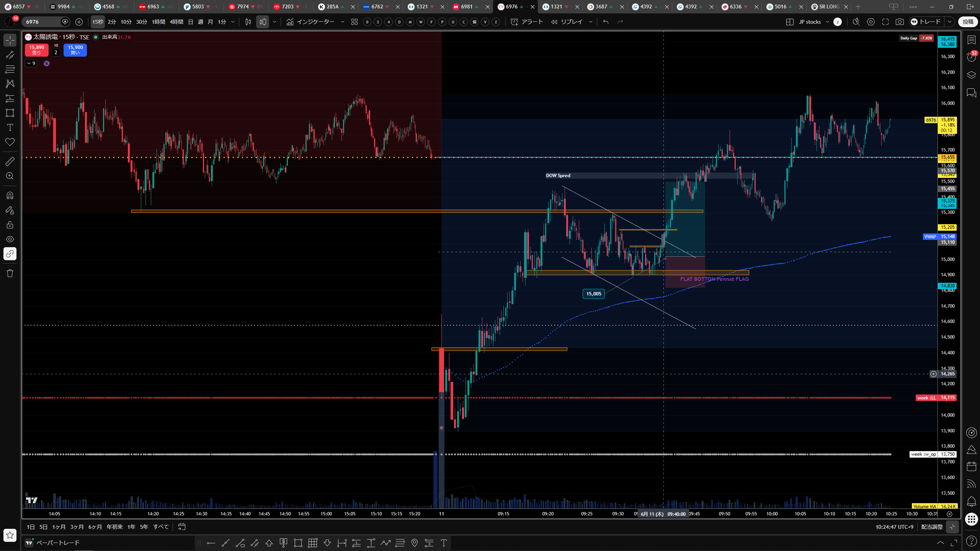Select the pin marker tool
This screenshot has height=551, width=980.
[415, 543]
